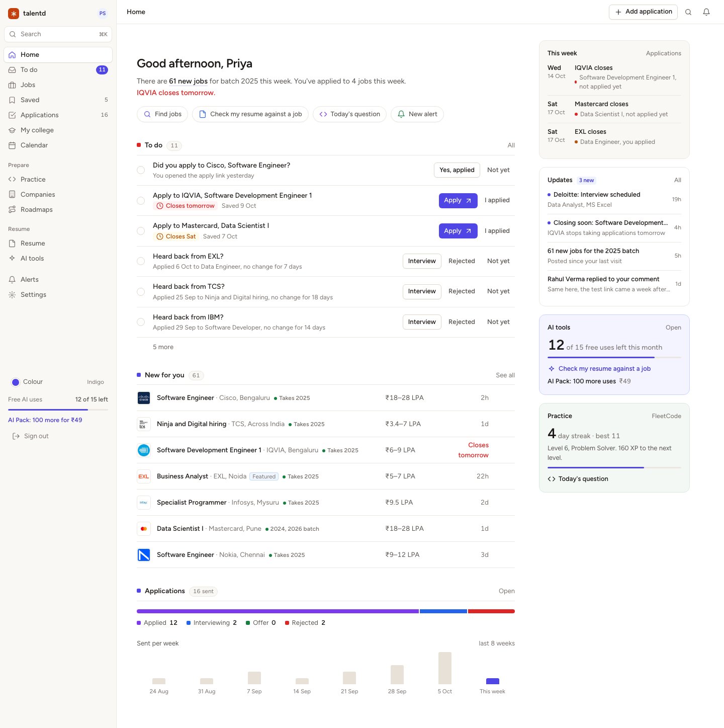Viewport: 724px width, 728px height.
Task: Click the talentd logo icon
Action: point(14,14)
